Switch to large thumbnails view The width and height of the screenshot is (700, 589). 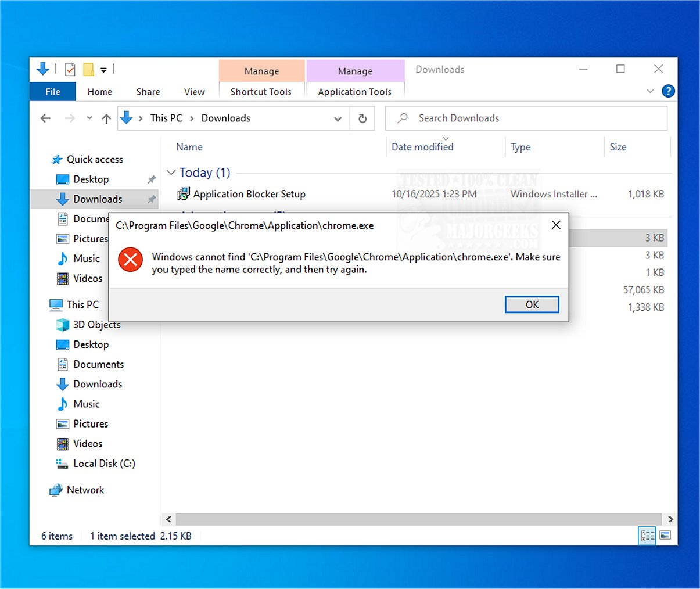tap(665, 536)
